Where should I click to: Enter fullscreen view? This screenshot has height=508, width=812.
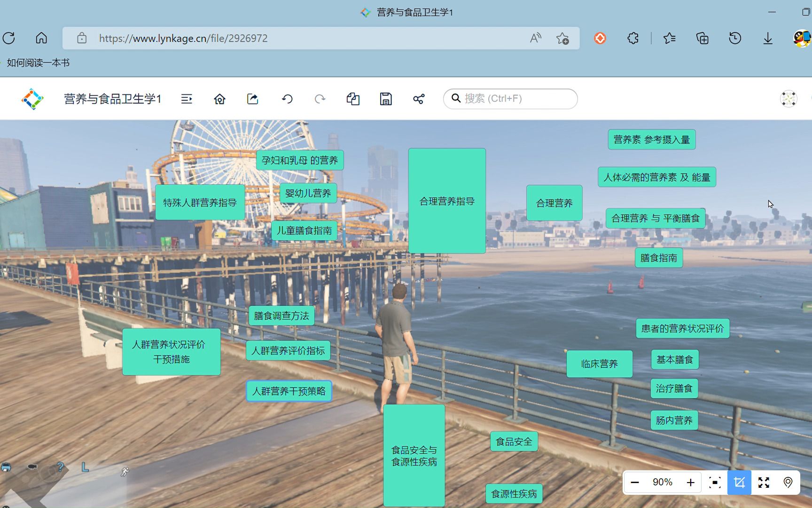pyautogui.click(x=764, y=483)
